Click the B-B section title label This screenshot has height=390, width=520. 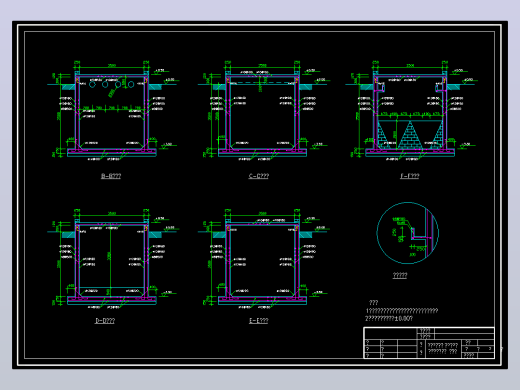(111, 176)
